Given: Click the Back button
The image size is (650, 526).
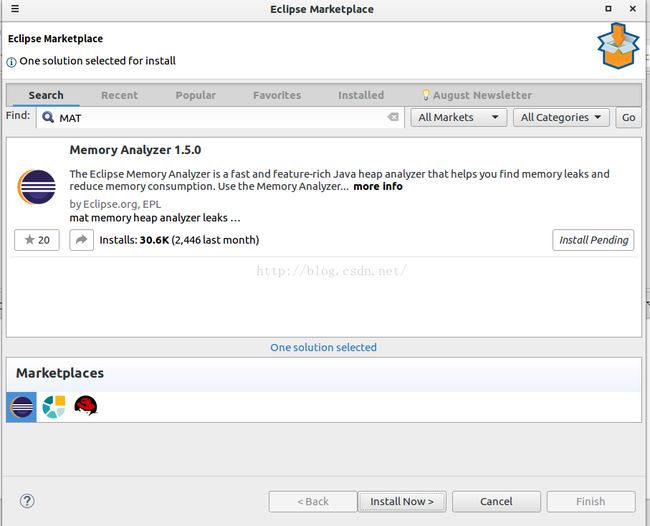Looking at the screenshot, I should pyautogui.click(x=313, y=502).
